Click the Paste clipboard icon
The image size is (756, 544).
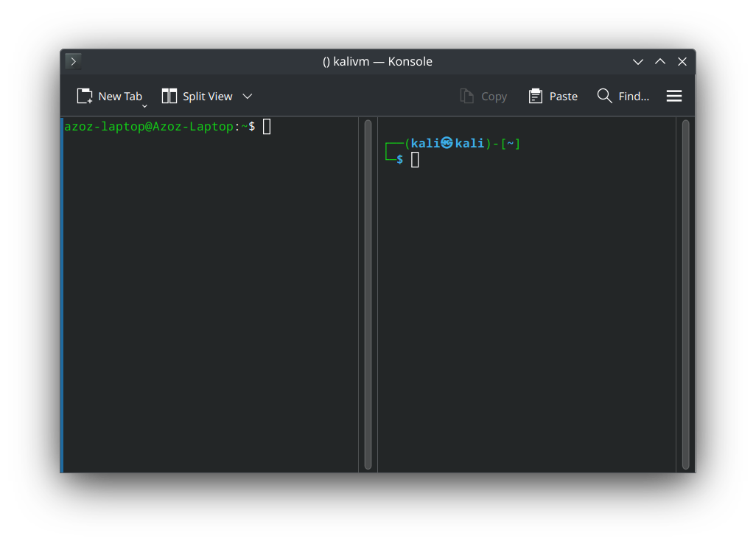click(534, 95)
